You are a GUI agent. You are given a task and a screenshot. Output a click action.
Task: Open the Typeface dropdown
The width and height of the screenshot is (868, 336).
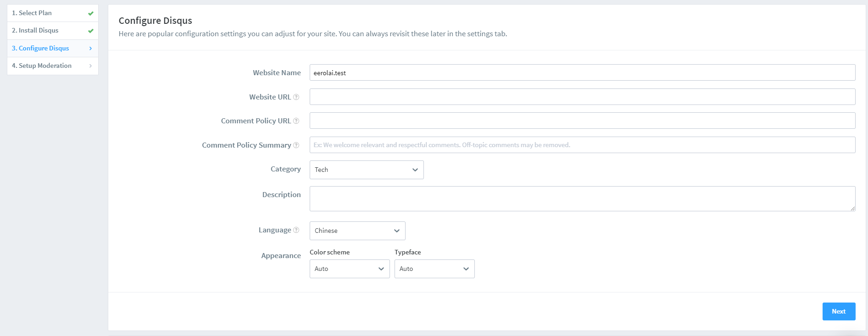pyautogui.click(x=434, y=269)
